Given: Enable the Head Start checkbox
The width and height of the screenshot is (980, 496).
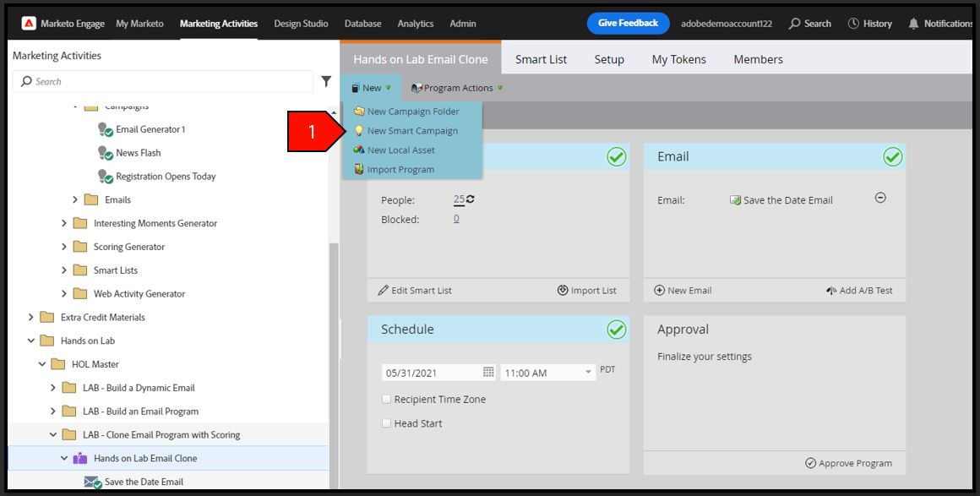Looking at the screenshot, I should (386, 423).
